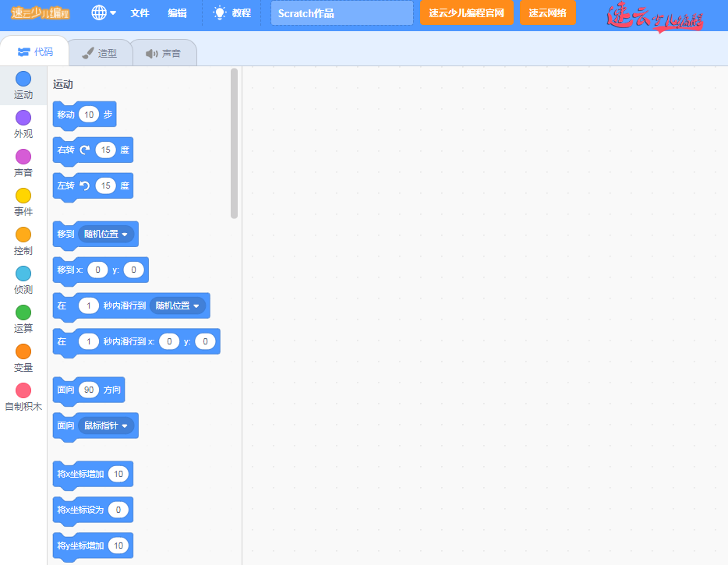
Task: Select the light blue 侦测 category circle
Action: (x=23, y=274)
